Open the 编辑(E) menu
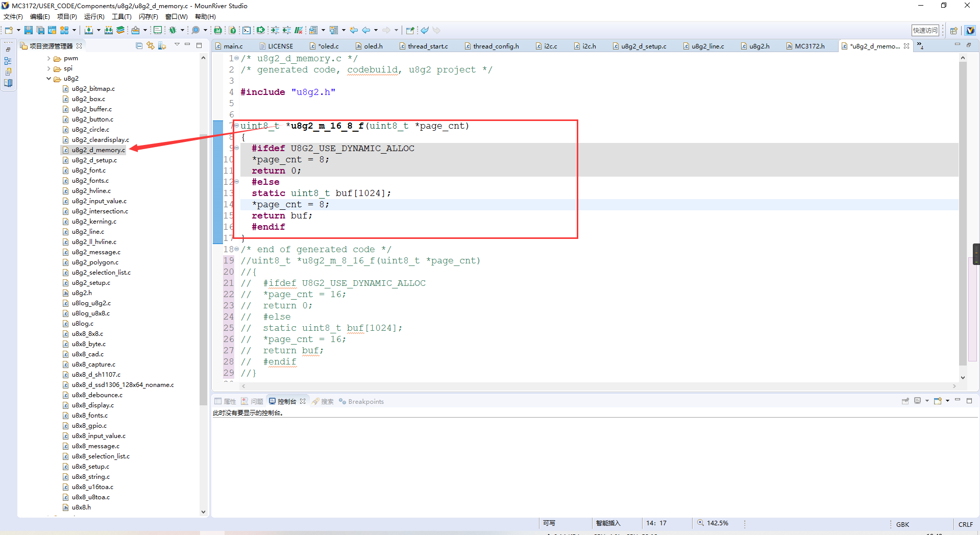Screen dimensions: 980x535 40,17
